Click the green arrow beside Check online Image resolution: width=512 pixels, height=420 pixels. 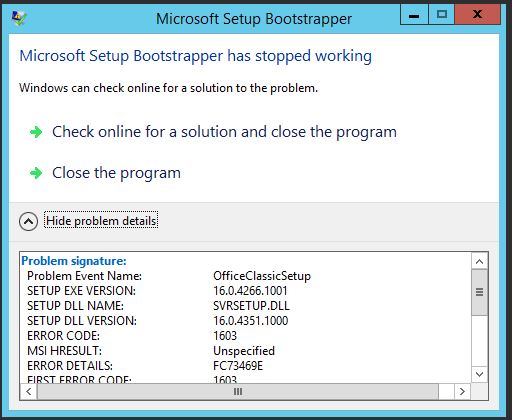[x=36, y=132]
